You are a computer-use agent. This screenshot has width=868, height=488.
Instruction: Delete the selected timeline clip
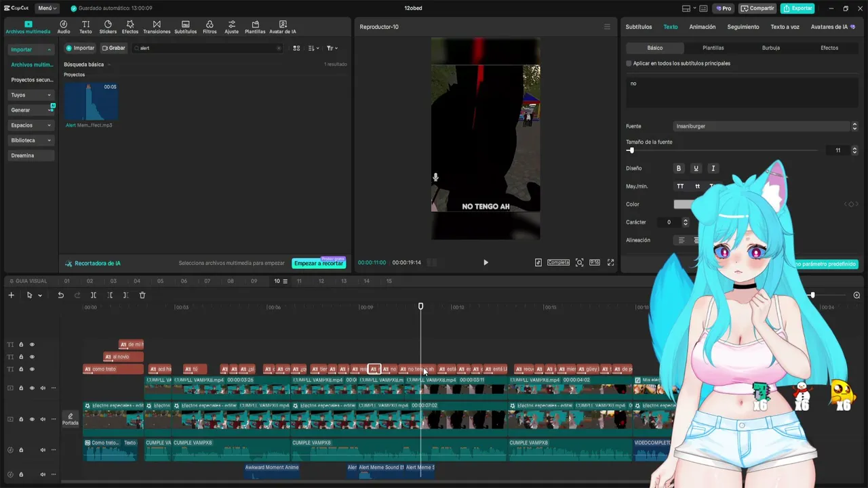(x=142, y=295)
